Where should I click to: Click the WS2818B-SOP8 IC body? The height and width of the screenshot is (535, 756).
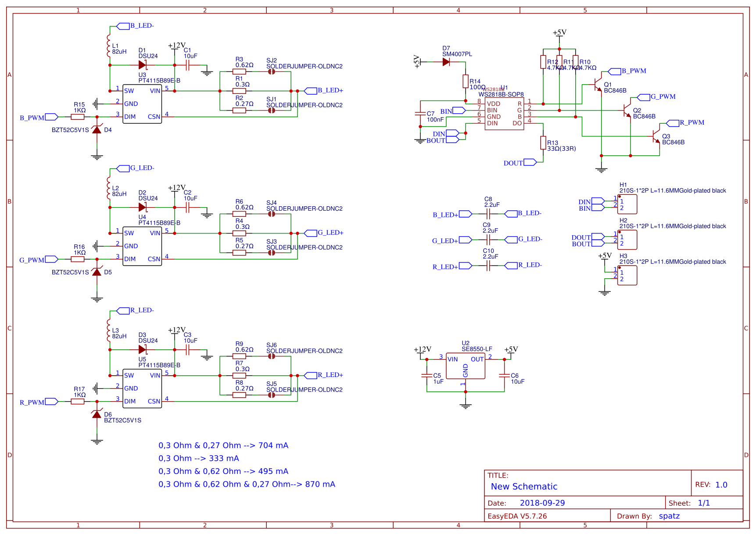tap(504, 114)
